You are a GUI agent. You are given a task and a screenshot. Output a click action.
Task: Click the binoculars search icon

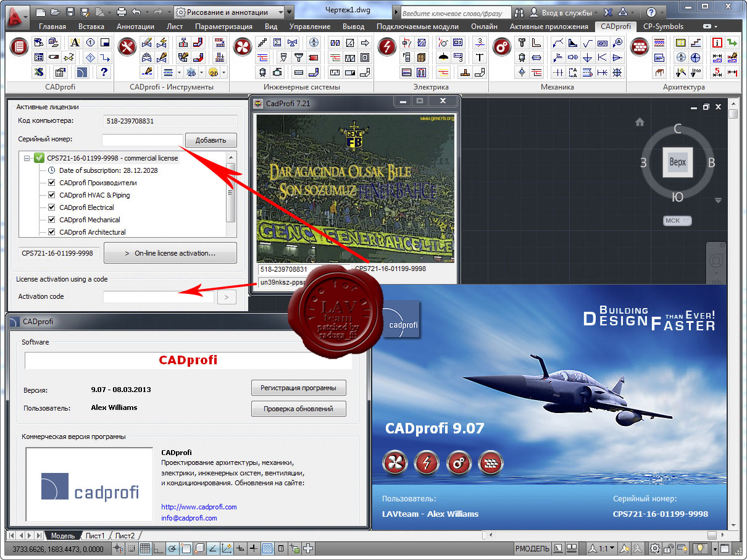pos(519,12)
